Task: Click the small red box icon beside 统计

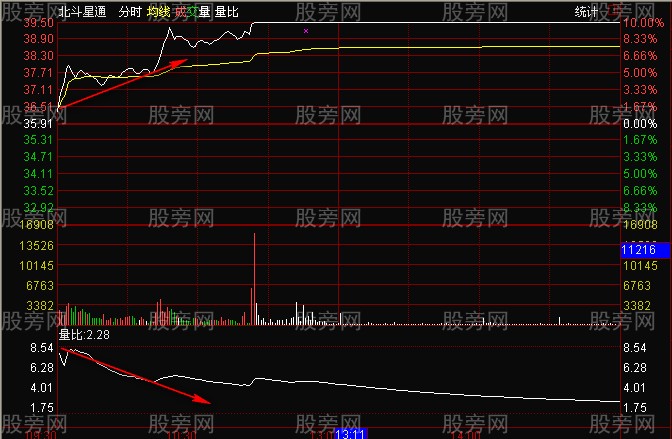Action: tap(616, 9)
